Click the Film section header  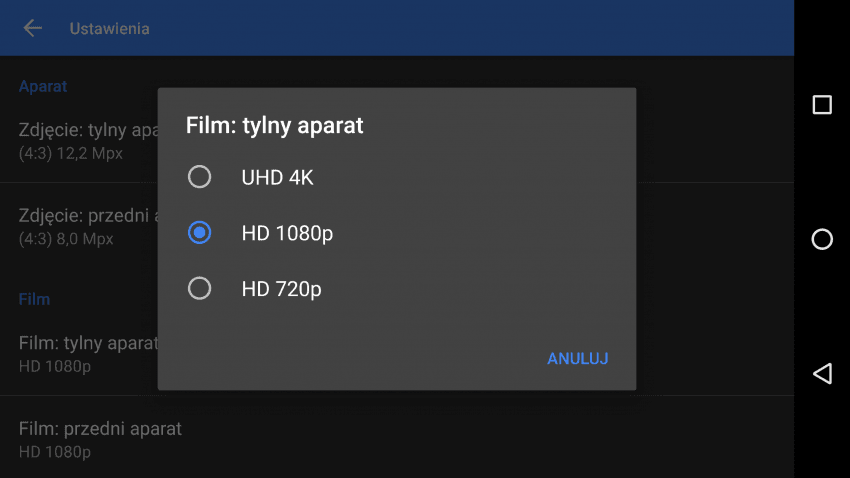click(x=34, y=299)
